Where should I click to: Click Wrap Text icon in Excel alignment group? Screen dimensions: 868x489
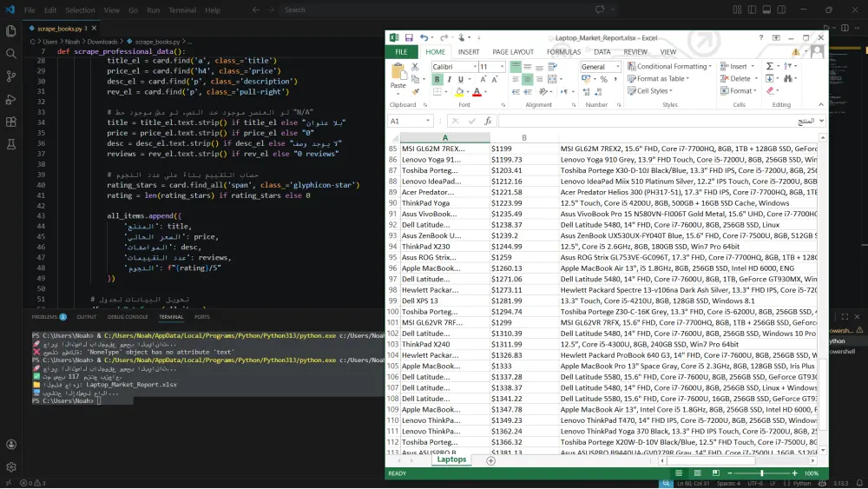pyautogui.click(x=552, y=67)
